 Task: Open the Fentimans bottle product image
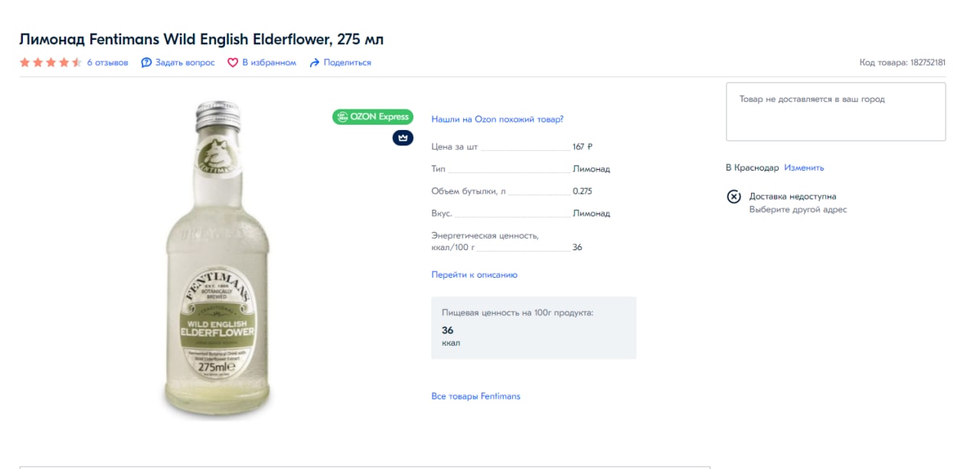pyautogui.click(x=217, y=260)
